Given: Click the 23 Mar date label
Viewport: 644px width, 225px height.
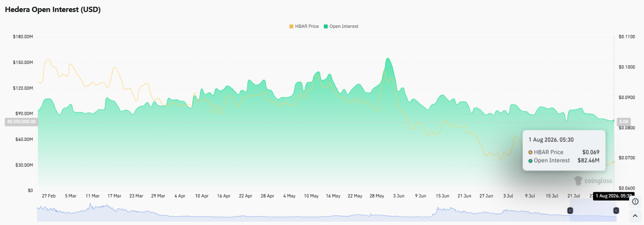Looking at the screenshot, I should point(136,196).
